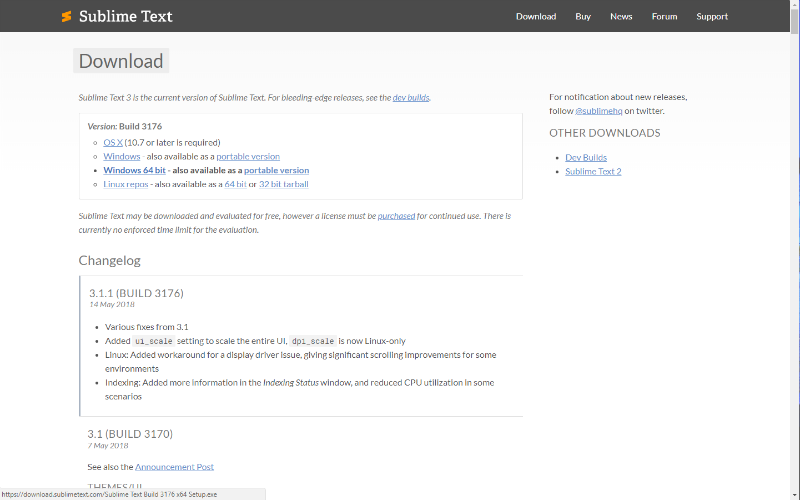Open the Announcement Post link
Image resolution: width=800 pixels, height=500 pixels.
(174, 466)
